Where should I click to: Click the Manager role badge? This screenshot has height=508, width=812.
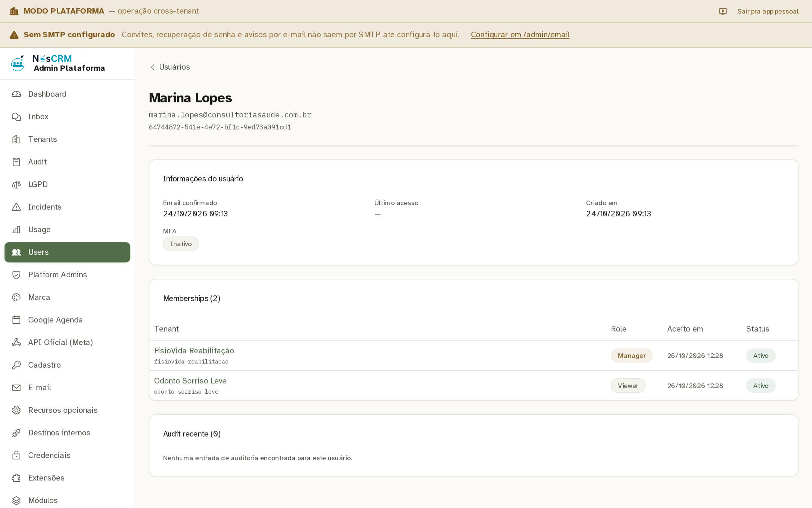click(632, 356)
